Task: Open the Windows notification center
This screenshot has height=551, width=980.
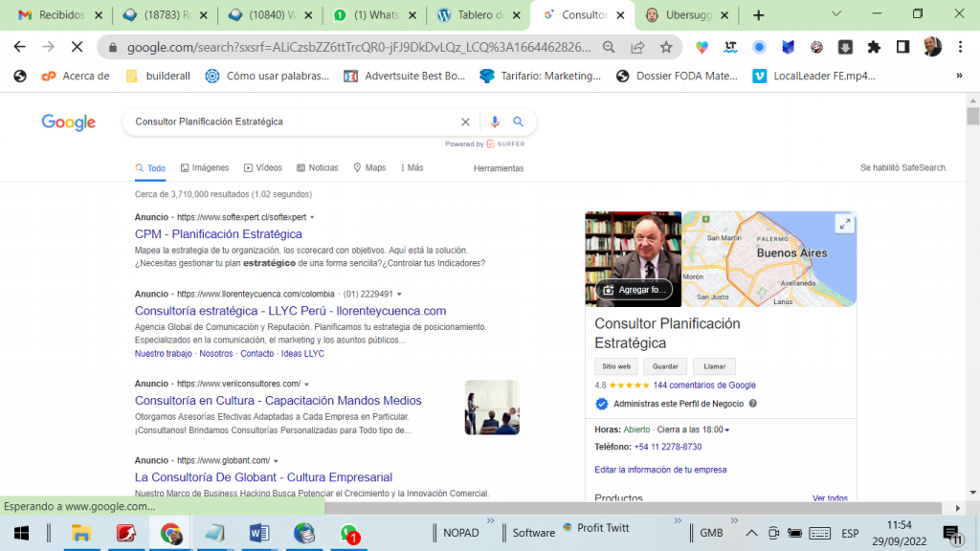Action: click(x=952, y=534)
